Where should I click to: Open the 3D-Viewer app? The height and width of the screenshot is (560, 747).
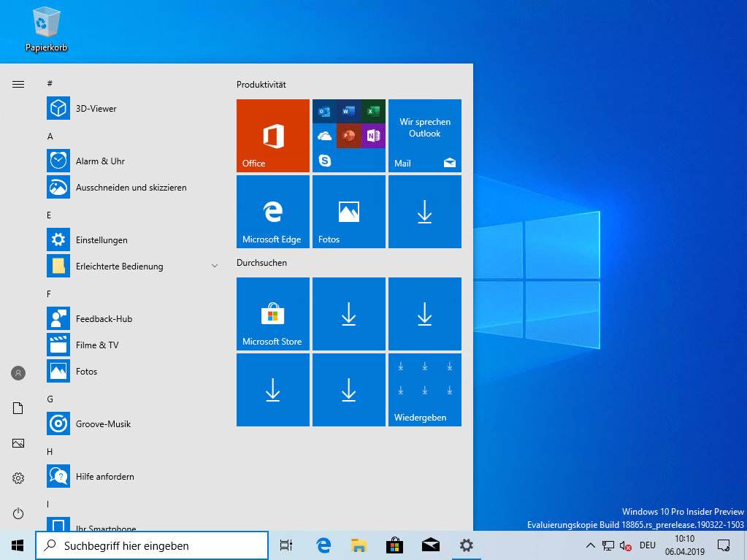[x=132, y=109]
